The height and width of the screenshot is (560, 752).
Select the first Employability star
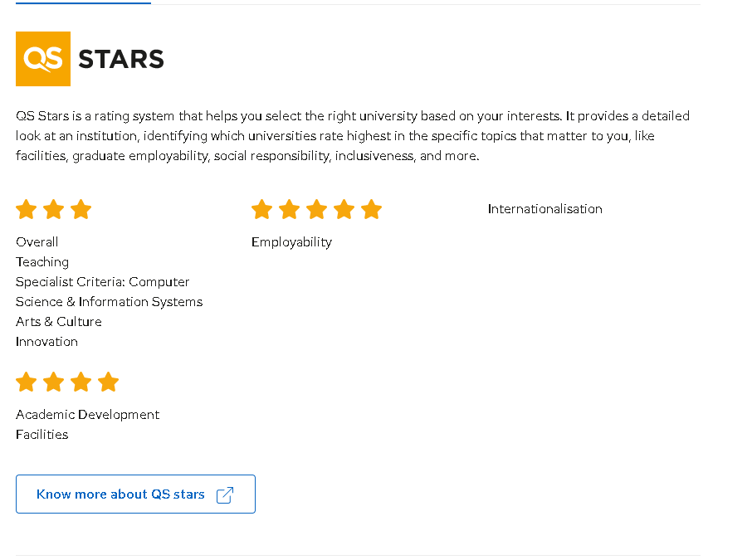(x=261, y=209)
